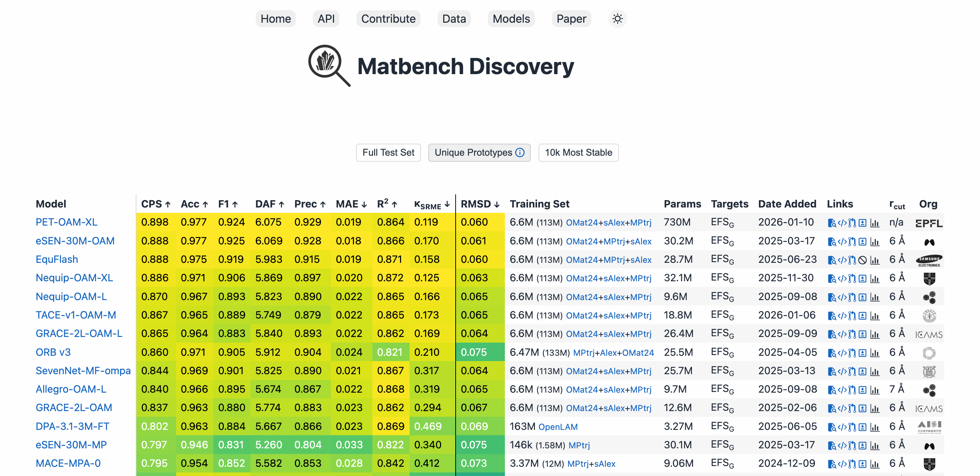Select the 10k Most Stable filter

pos(578,153)
